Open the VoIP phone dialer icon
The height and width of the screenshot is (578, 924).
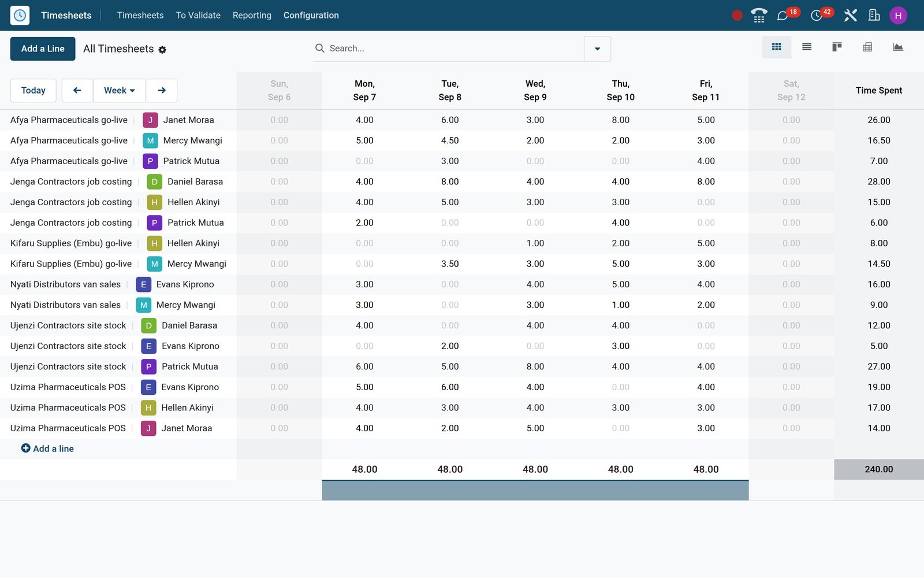759,16
